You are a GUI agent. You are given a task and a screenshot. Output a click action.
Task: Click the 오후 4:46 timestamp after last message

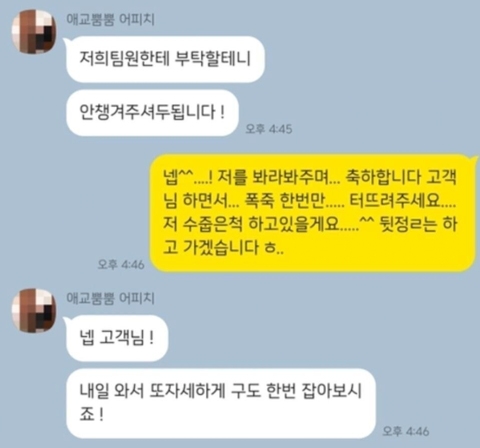pyautogui.click(x=406, y=432)
